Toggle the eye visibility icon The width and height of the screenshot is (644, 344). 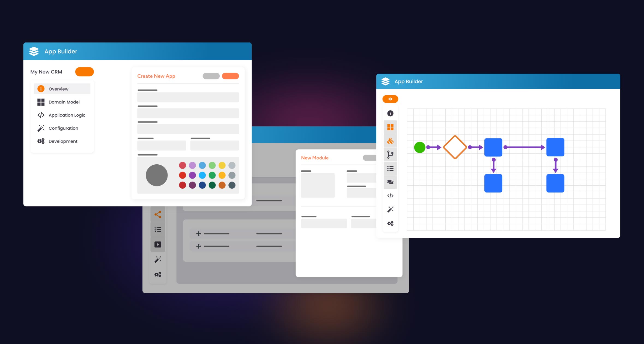point(390,99)
